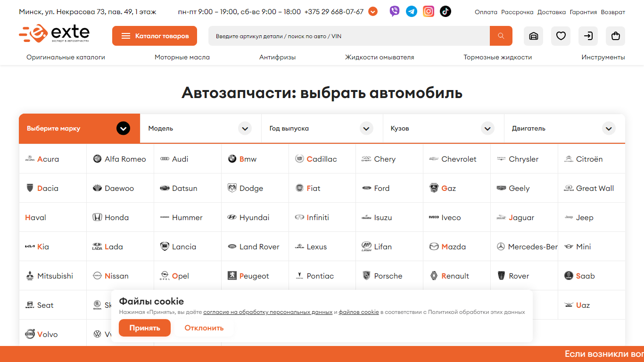Screen dimensions: 644x362
Task: Select the Peugeot lion logo
Action: tap(232, 276)
